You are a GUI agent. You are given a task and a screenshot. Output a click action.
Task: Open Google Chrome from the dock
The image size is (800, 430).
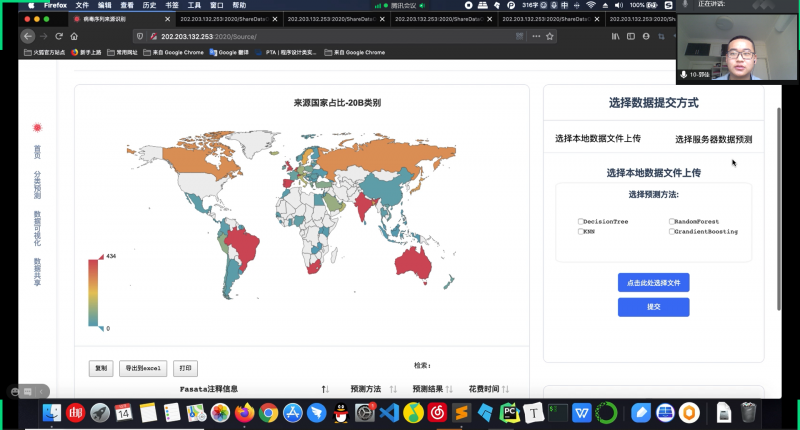coord(268,412)
